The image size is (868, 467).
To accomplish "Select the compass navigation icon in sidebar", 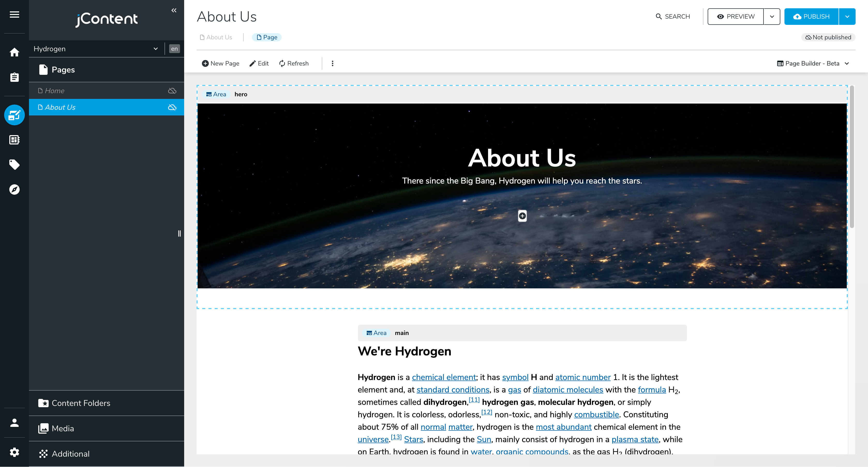I will (14, 189).
